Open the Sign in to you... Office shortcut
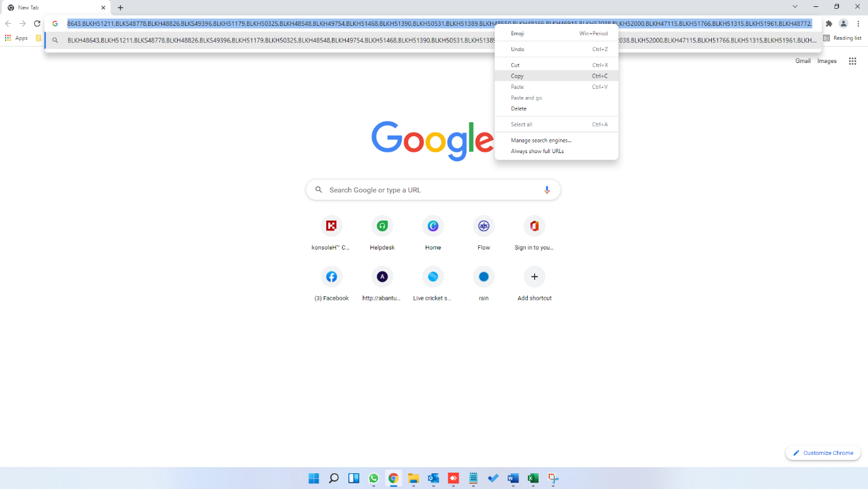This screenshot has height=489, width=868. click(x=534, y=233)
